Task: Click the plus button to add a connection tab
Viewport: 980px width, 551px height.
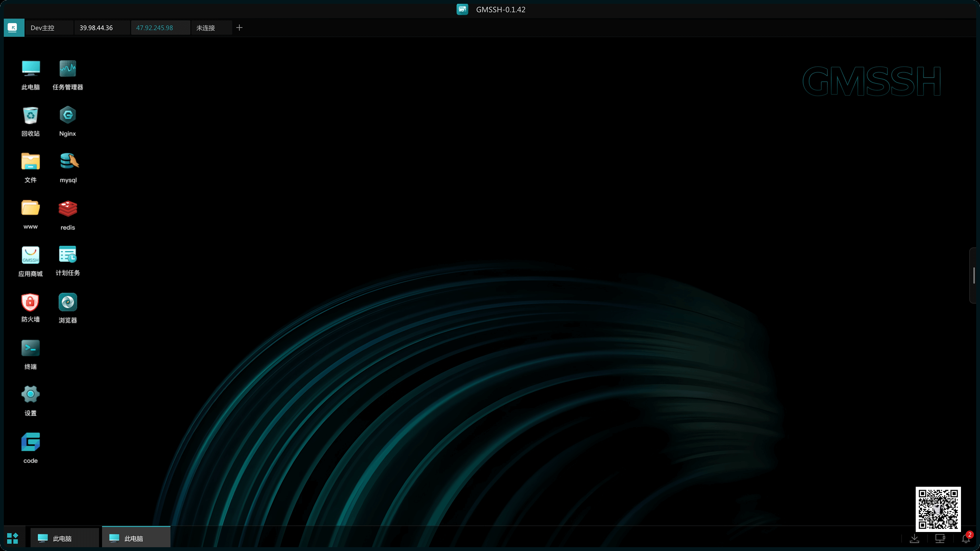Action: coord(239,28)
